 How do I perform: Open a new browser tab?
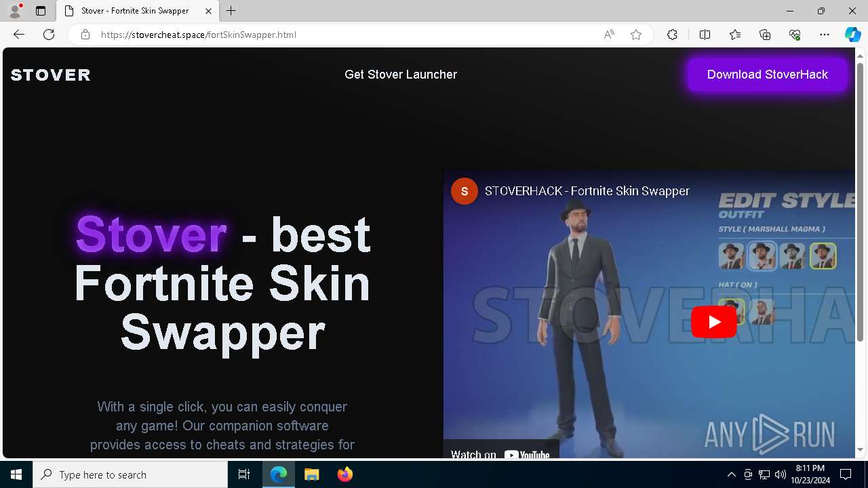pyautogui.click(x=231, y=11)
